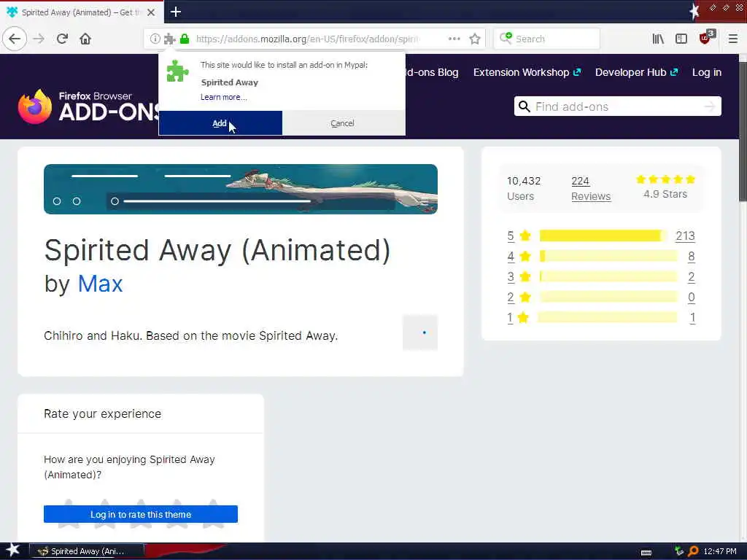Image resolution: width=747 pixels, height=560 pixels.
Task: Click the magnifier icon in Find add-ons
Action: (x=524, y=106)
